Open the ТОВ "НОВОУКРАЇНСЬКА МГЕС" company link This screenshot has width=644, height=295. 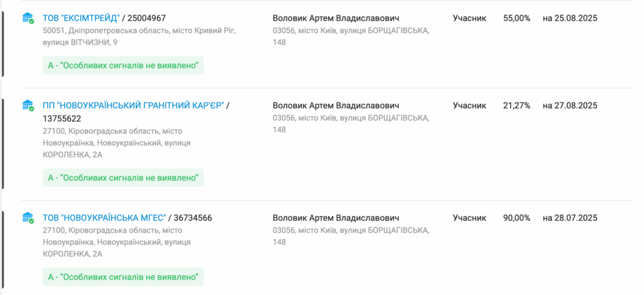[104, 218]
